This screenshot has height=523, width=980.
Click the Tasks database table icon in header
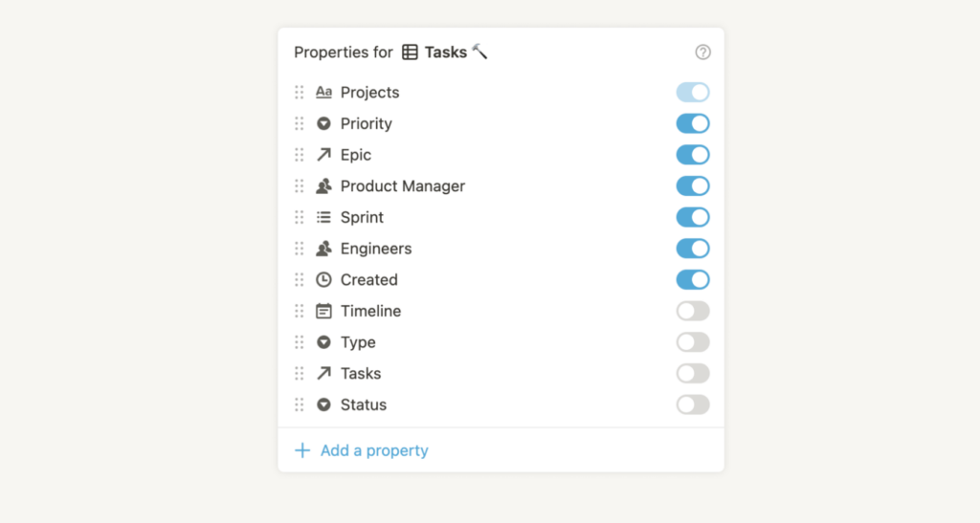tap(410, 53)
